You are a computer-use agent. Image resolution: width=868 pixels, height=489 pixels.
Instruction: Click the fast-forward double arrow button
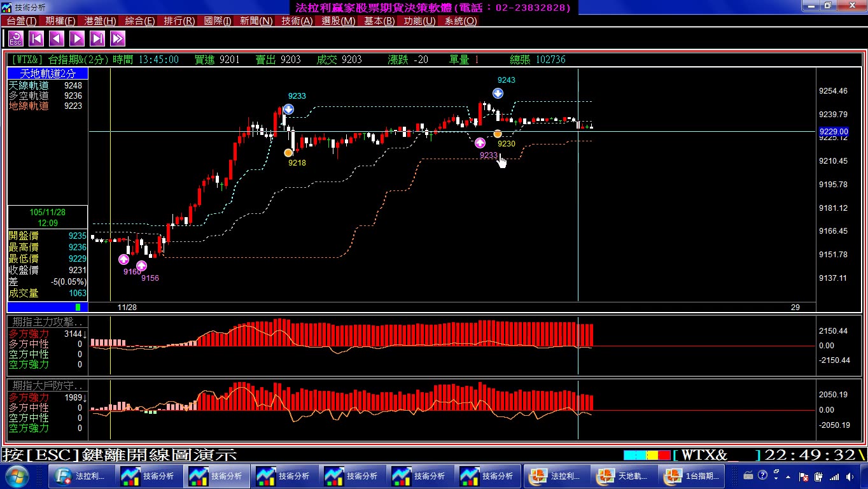pyautogui.click(x=118, y=39)
